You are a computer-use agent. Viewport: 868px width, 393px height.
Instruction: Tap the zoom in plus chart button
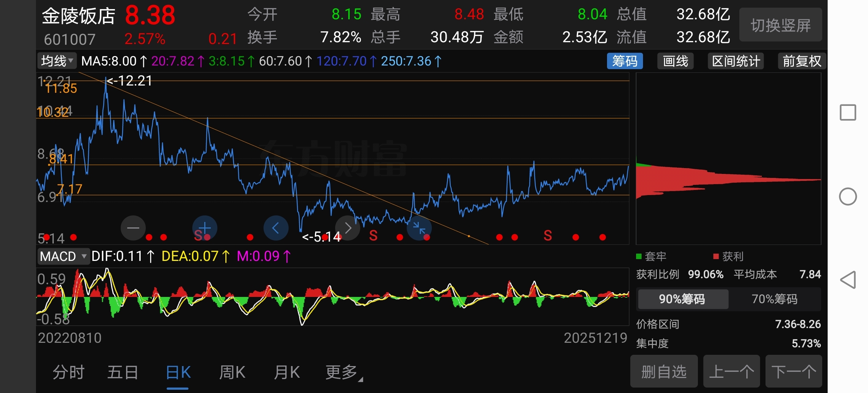pos(205,228)
